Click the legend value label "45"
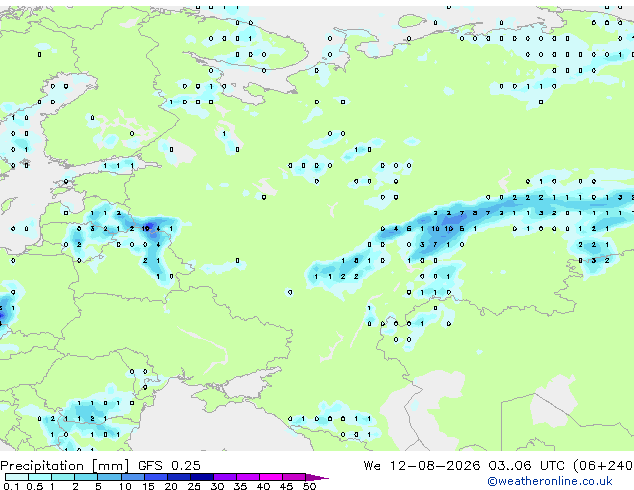This screenshot has width=634, height=490. 286,486
